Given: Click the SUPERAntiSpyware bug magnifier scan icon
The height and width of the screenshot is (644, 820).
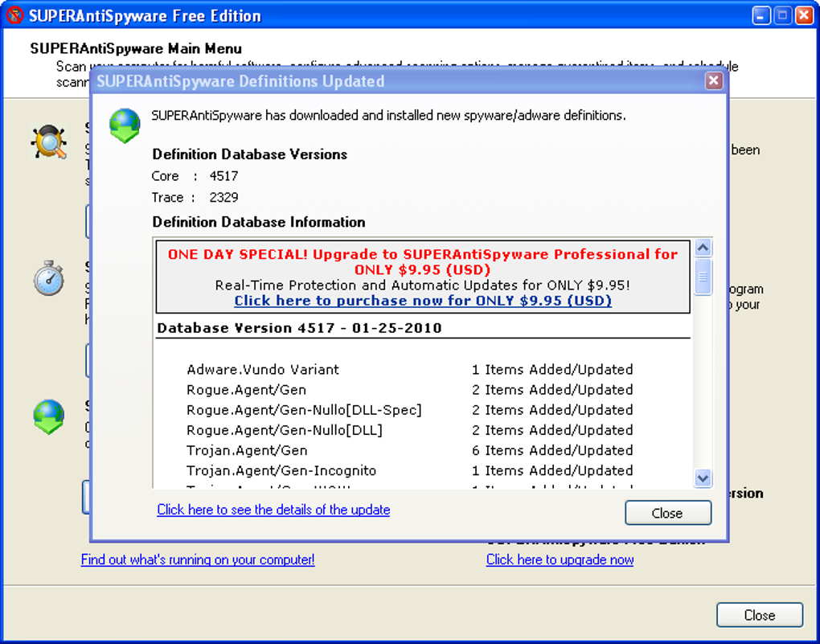Looking at the screenshot, I should (48, 142).
